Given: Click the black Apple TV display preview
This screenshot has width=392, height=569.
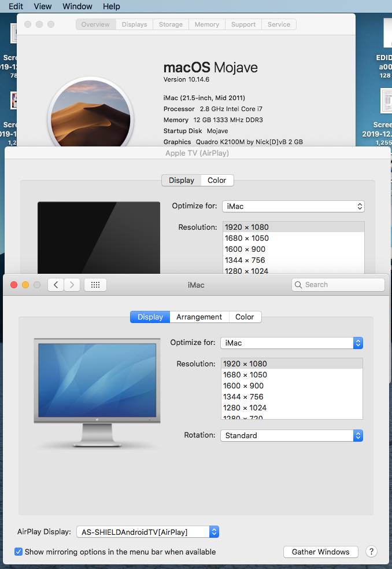Looking at the screenshot, I should coord(99,238).
